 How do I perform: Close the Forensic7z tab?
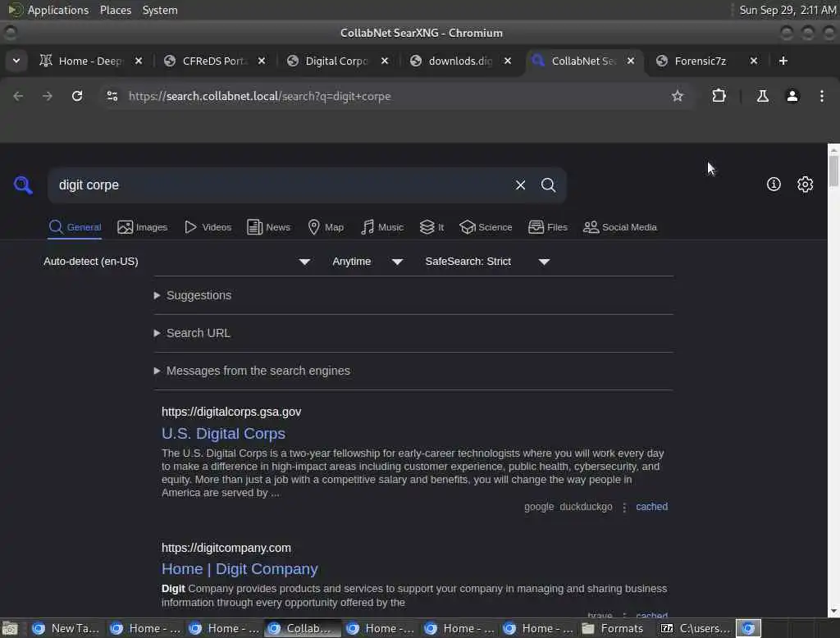pos(754,61)
